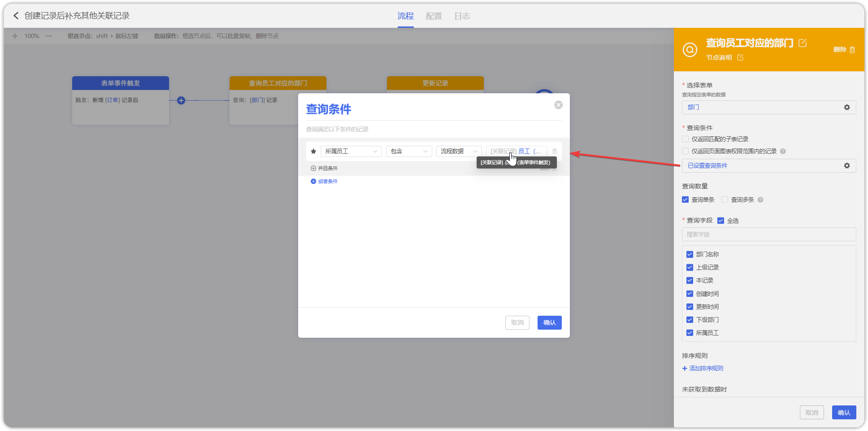Check the 查询多条 option
The image size is (868, 431).
[725, 200]
